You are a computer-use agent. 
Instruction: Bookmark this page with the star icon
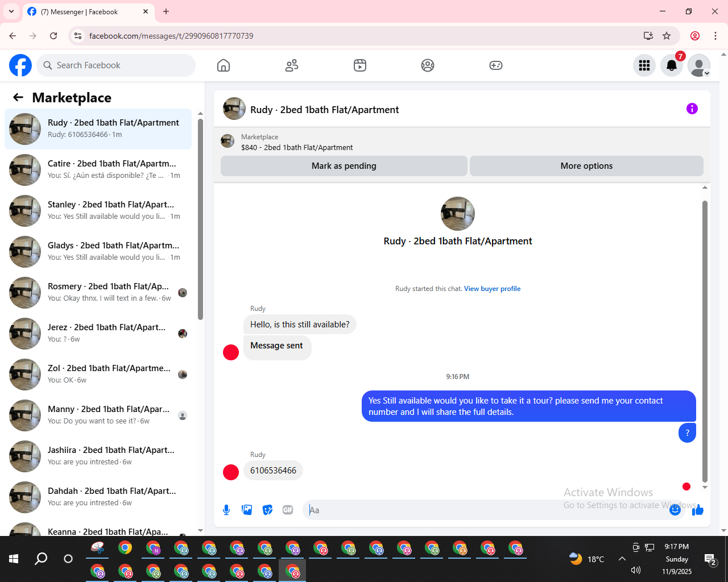(667, 36)
